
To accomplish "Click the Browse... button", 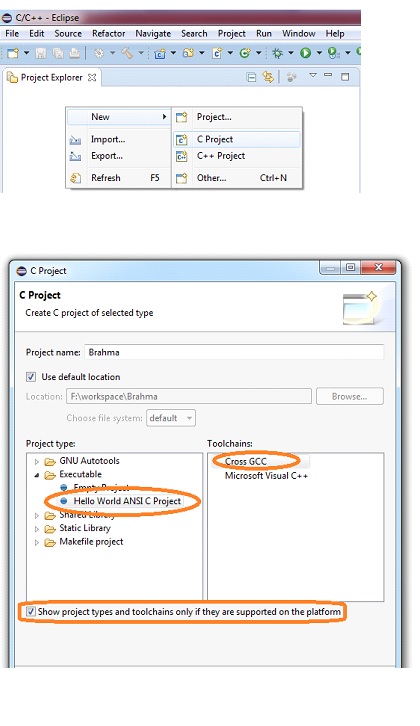I will pyautogui.click(x=350, y=396).
